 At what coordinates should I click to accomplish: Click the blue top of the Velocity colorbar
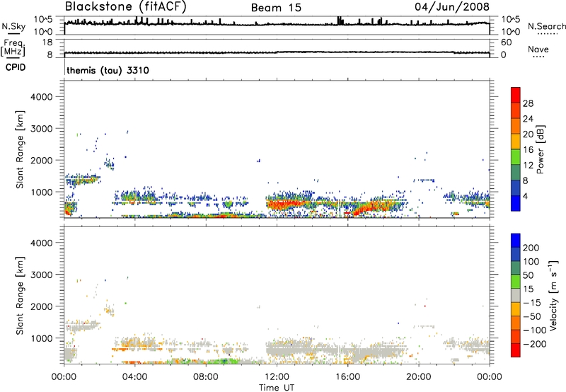coord(516,241)
